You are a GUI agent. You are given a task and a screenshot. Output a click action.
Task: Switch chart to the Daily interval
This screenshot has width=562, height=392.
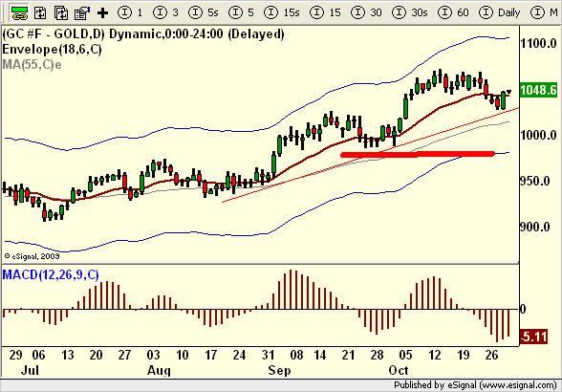(x=500, y=13)
